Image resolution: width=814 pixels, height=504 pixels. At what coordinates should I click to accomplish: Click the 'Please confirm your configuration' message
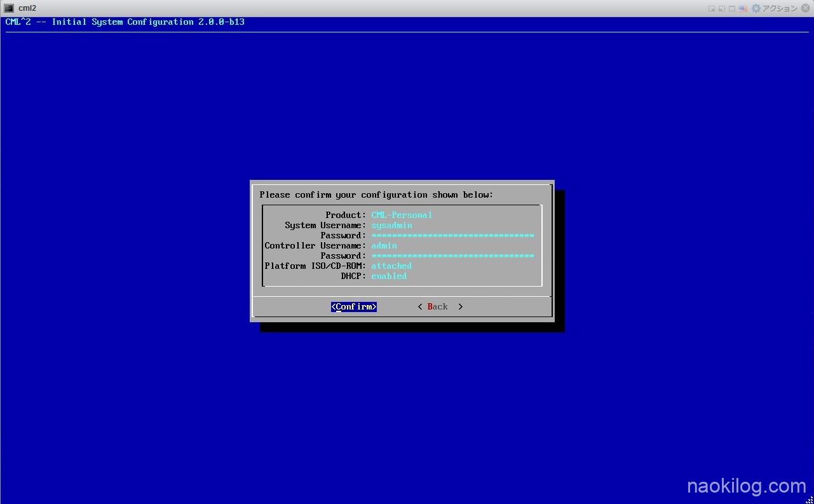(x=376, y=195)
